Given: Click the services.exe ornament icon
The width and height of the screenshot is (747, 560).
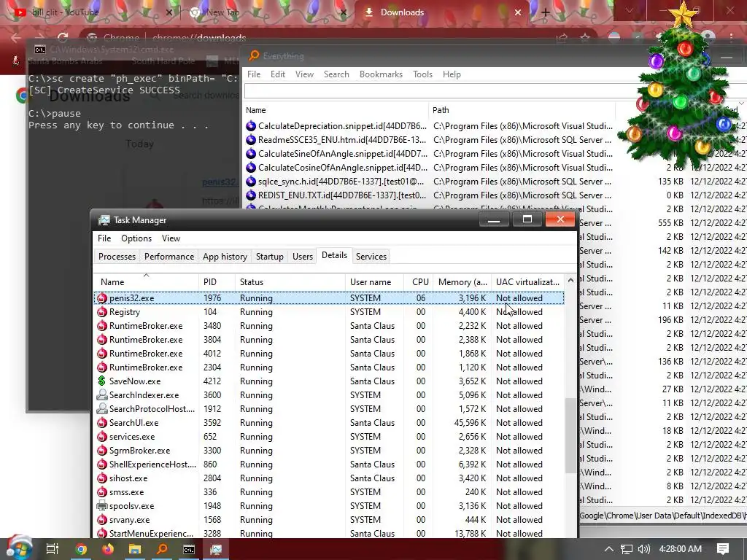Looking at the screenshot, I should pyautogui.click(x=102, y=437).
